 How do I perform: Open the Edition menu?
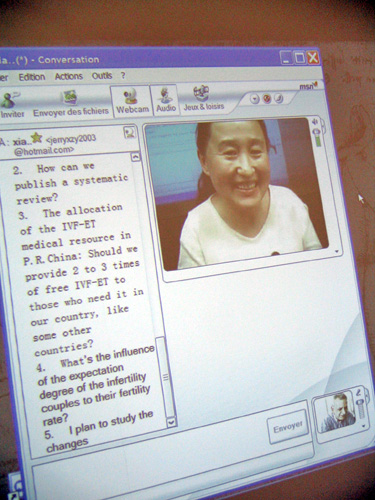point(32,77)
